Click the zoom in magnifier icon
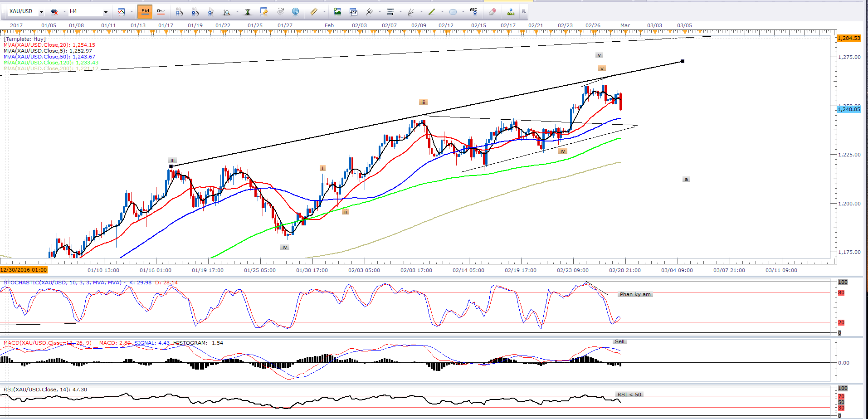868x419 pixels. (179, 11)
